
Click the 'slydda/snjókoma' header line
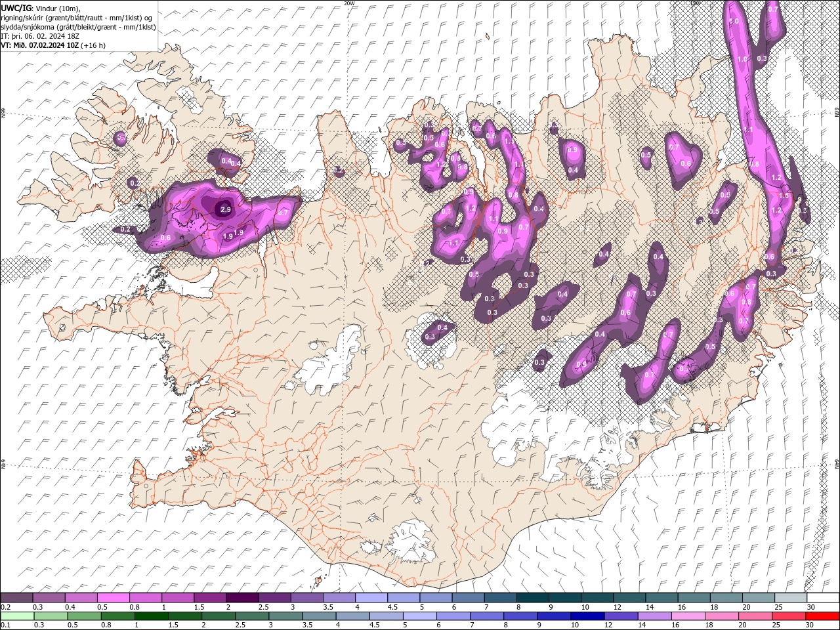[78, 27]
